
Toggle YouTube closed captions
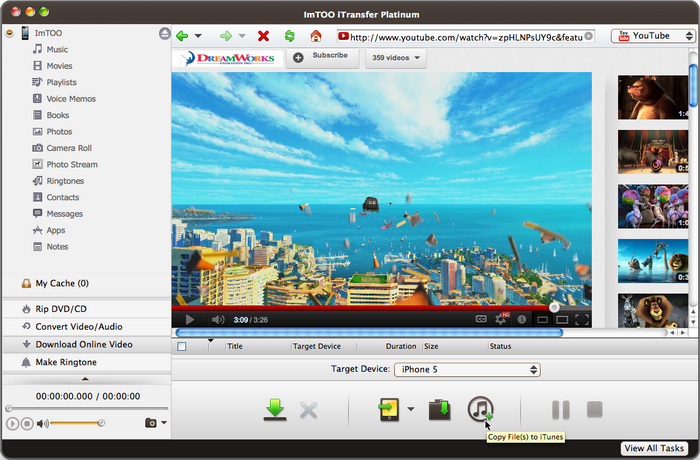481,319
